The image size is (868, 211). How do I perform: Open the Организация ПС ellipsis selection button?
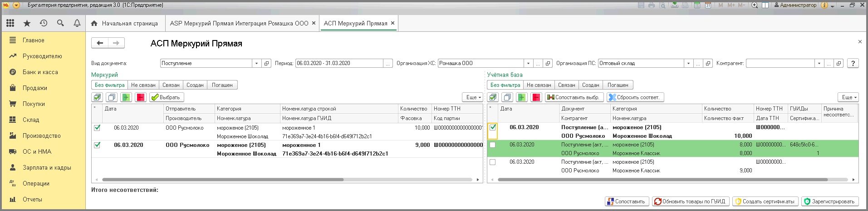coord(698,63)
